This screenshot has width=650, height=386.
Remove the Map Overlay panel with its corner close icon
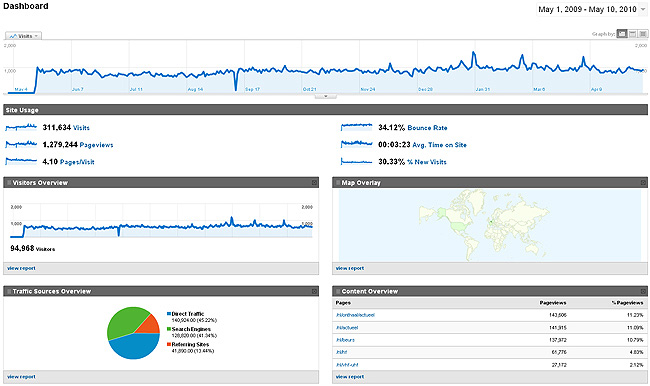643,182
